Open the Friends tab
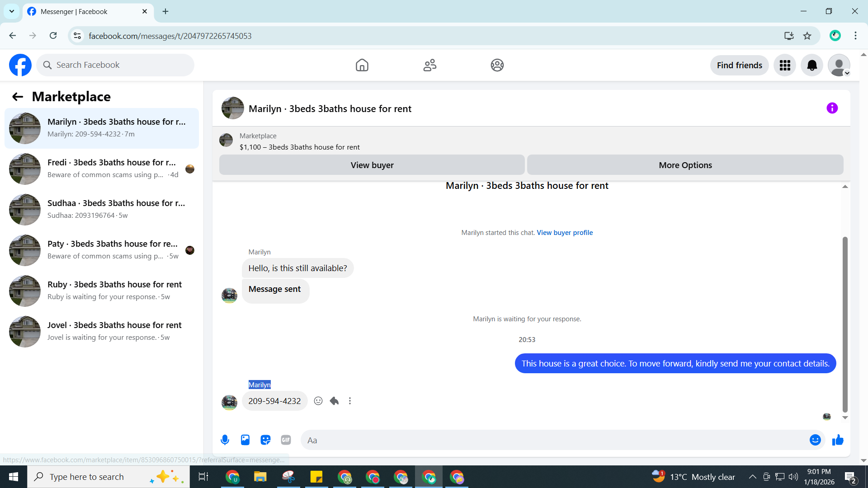Image resolution: width=868 pixels, height=488 pixels. pos(429,65)
